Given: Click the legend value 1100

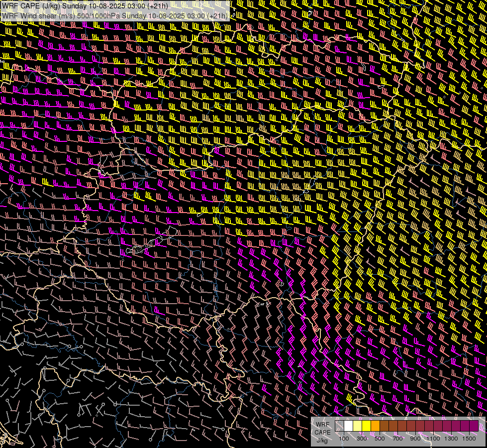Looking at the screenshot, I should (x=433, y=439).
